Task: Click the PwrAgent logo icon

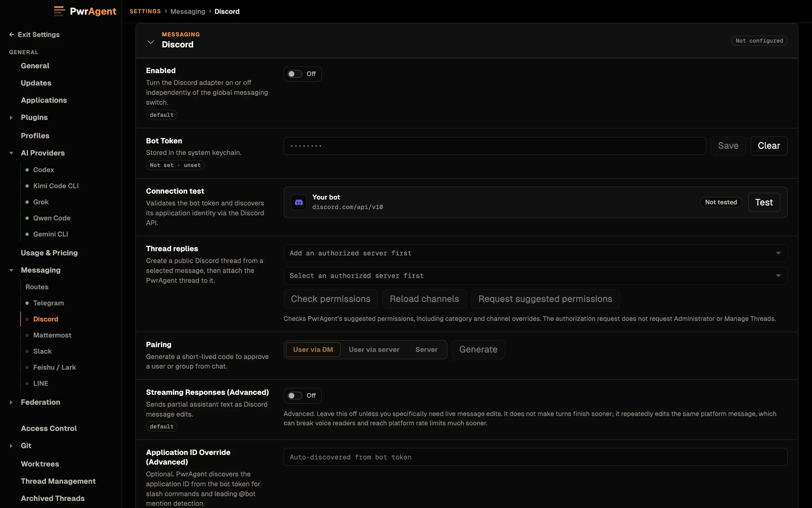Action: click(59, 11)
